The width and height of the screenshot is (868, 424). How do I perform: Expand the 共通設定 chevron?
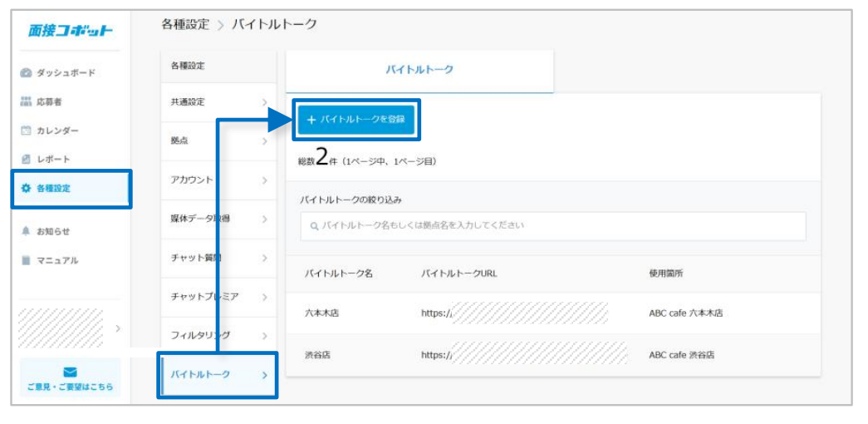tap(264, 102)
